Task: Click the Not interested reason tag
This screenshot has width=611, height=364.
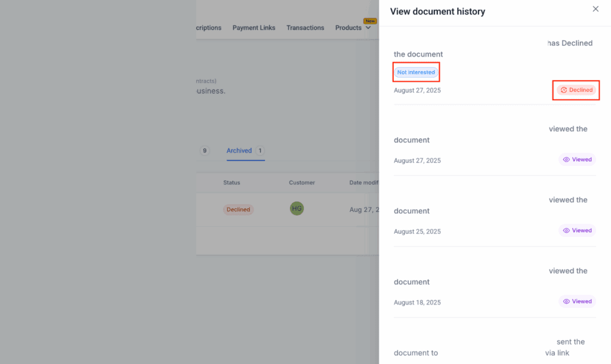Action: pos(416,72)
